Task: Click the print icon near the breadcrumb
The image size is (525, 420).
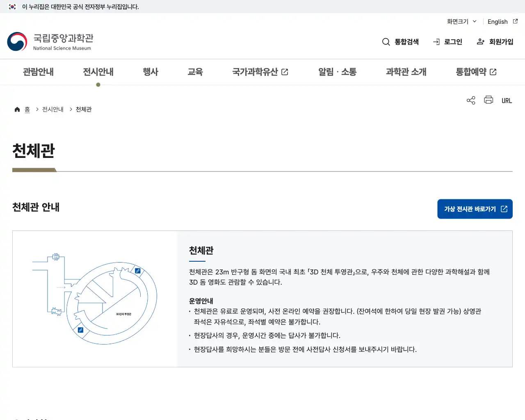Action: [488, 100]
